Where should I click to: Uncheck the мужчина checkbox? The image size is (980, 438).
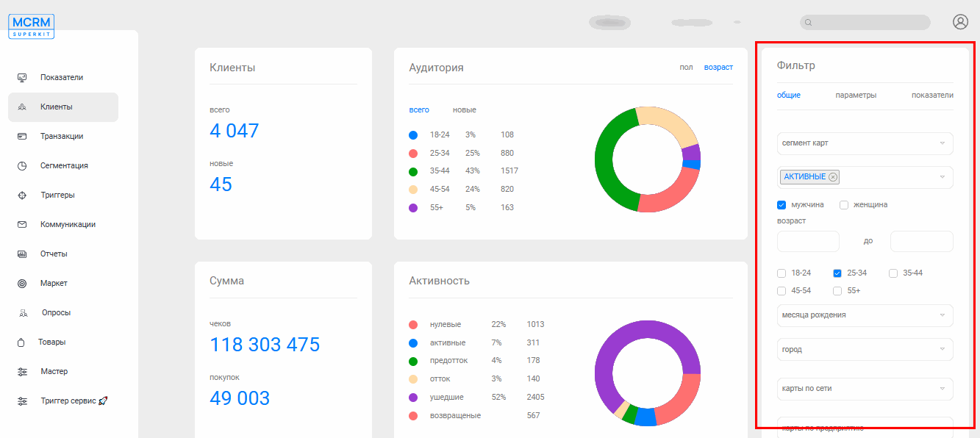click(x=782, y=205)
